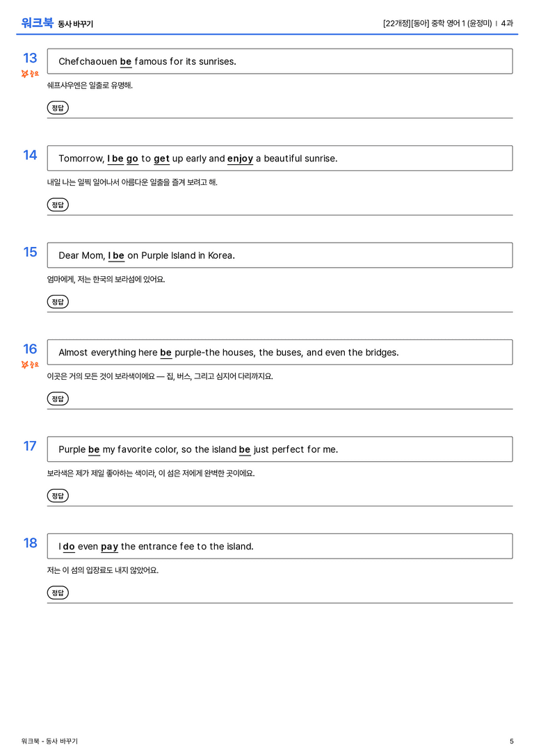The width and height of the screenshot is (534, 756).
Task: Click the Chefchaouen sentence box
Action: 280,61
